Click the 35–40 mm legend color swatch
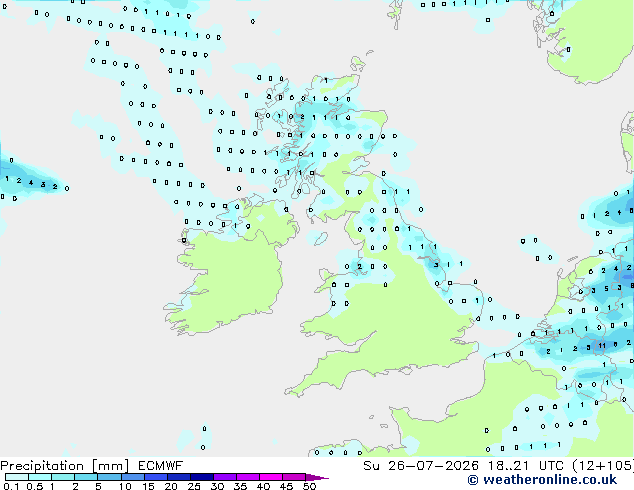 [247, 477]
